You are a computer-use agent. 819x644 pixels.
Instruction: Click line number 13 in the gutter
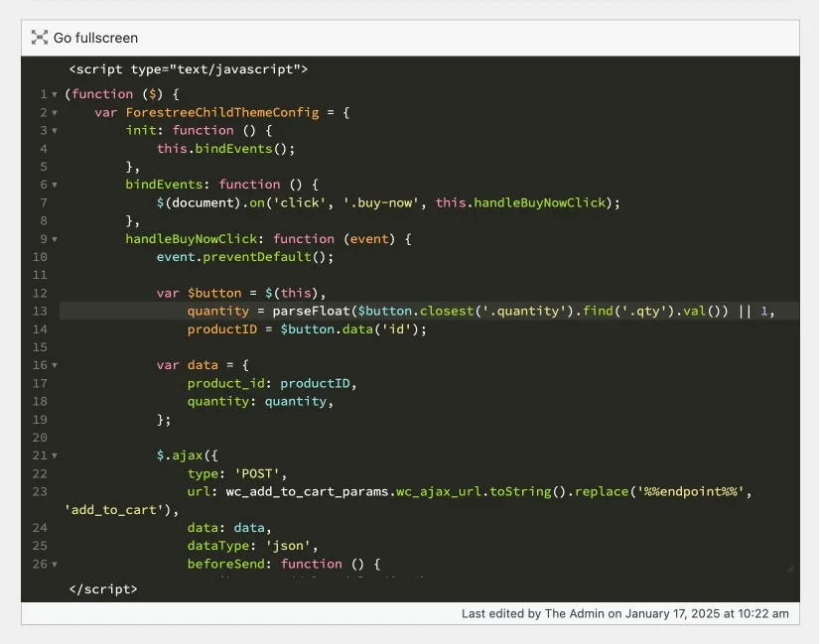[40, 312]
